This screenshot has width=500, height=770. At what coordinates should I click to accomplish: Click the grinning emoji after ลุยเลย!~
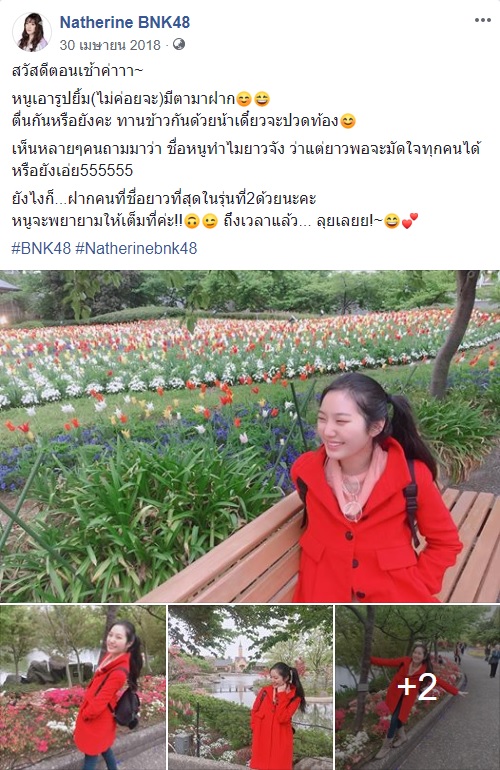[x=391, y=222]
